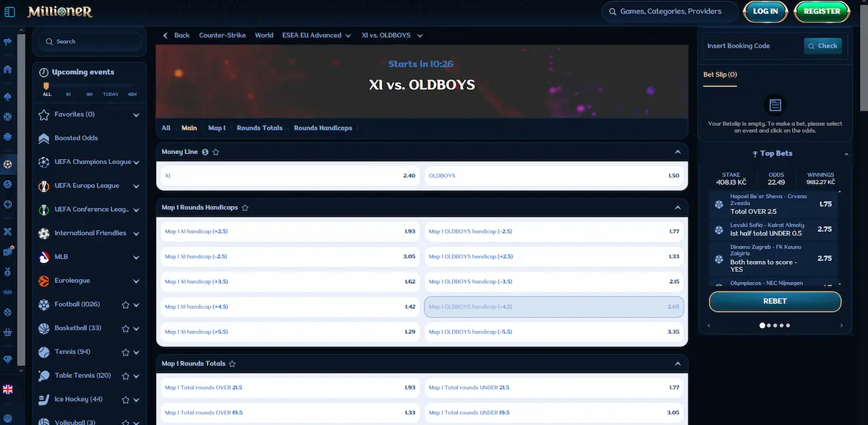Click the Table Tennis paddle icon
The height and width of the screenshot is (425, 868).
click(x=43, y=376)
